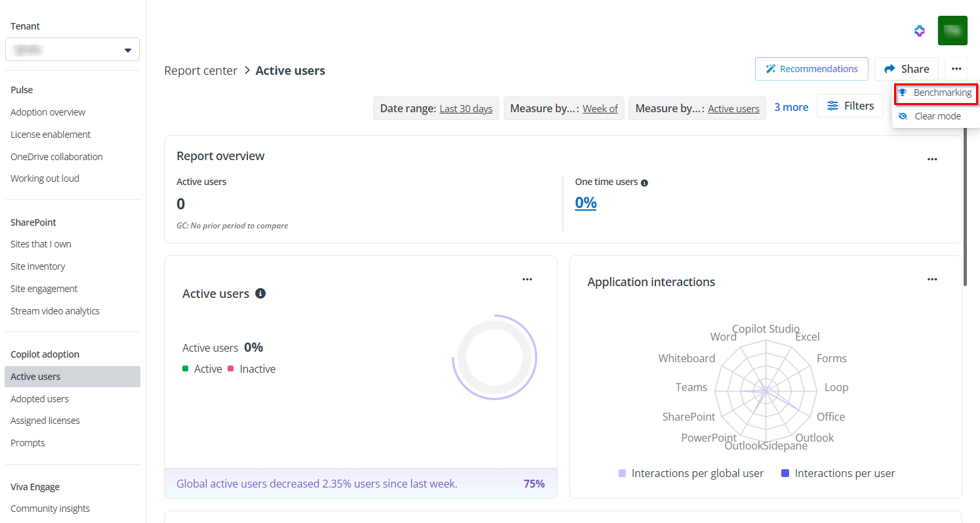The height and width of the screenshot is (523, 980).
Task: Click the info icon beside One time users
Action: (645, 182)
